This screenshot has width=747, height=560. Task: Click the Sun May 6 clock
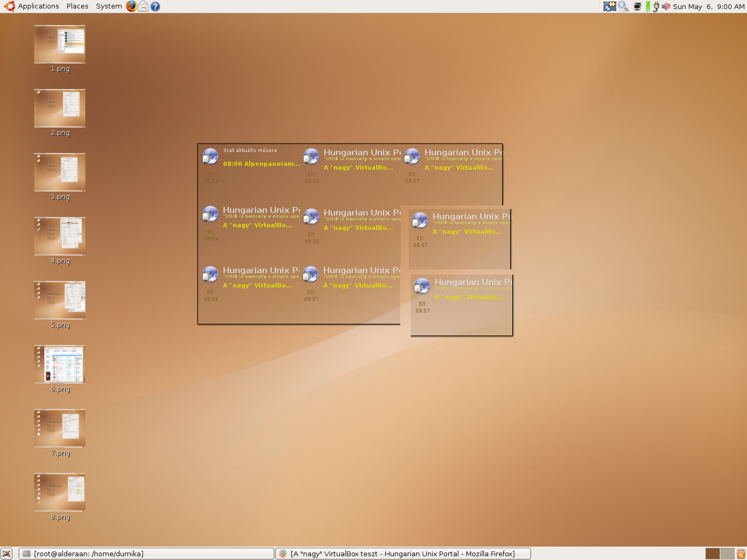tap(708, 6)
